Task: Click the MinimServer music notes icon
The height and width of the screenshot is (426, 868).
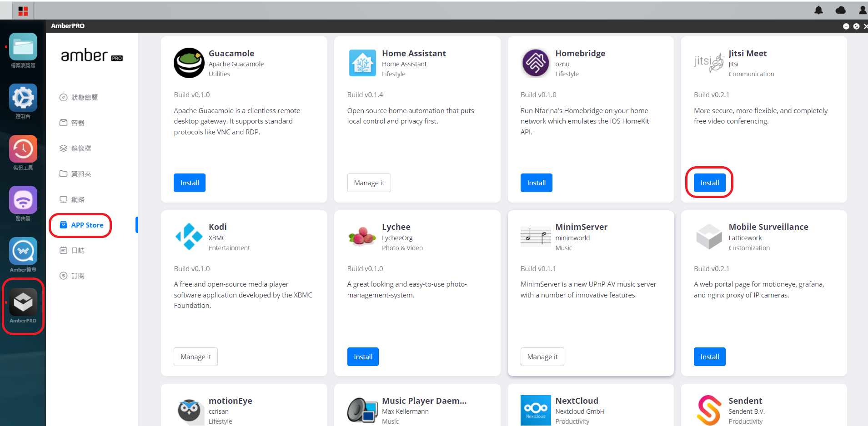Action: coord(536,237)
